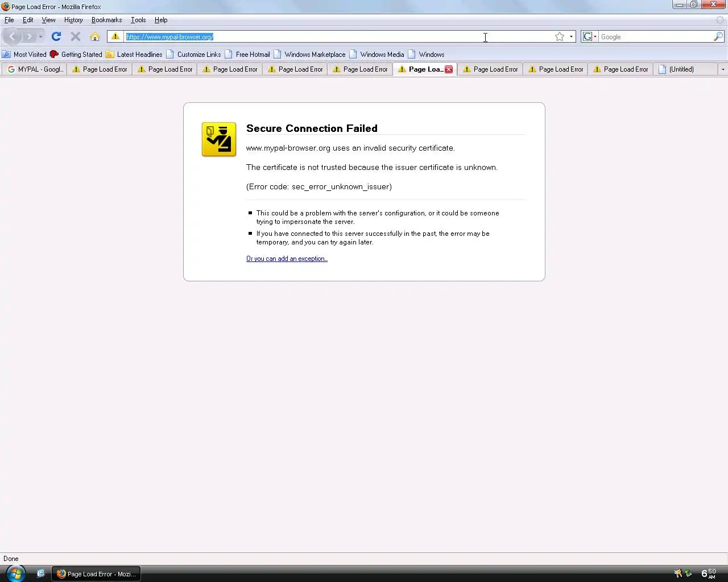Go to the Home page icon
728x582 pixels.
tap(95, 36)
